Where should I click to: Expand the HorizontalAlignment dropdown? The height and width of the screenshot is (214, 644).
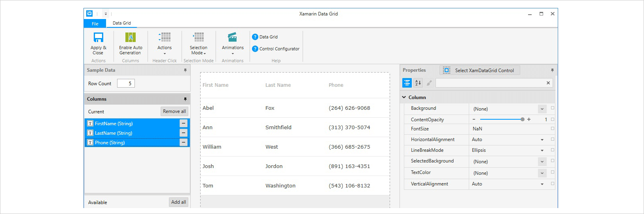pos(542,139)
